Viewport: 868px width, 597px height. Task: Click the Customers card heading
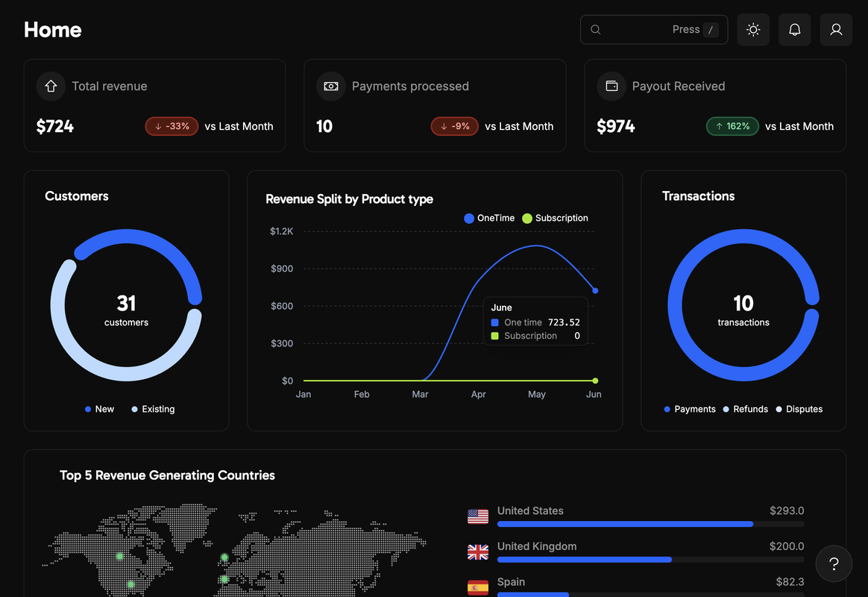point(76,196)
